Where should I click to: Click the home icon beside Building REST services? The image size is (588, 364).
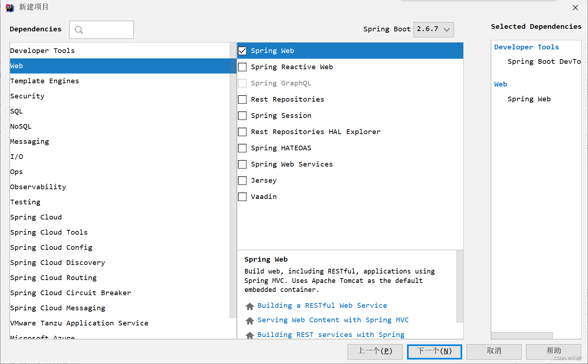click(250, 335)
